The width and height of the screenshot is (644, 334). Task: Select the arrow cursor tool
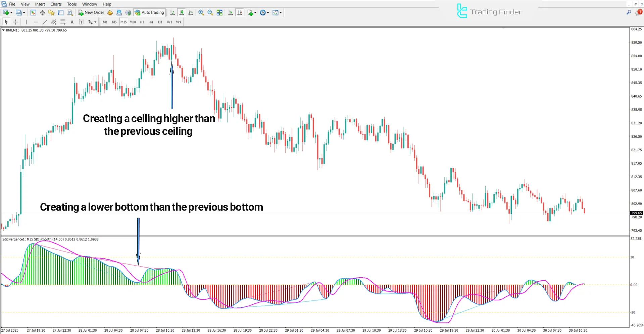pos(6,22)
